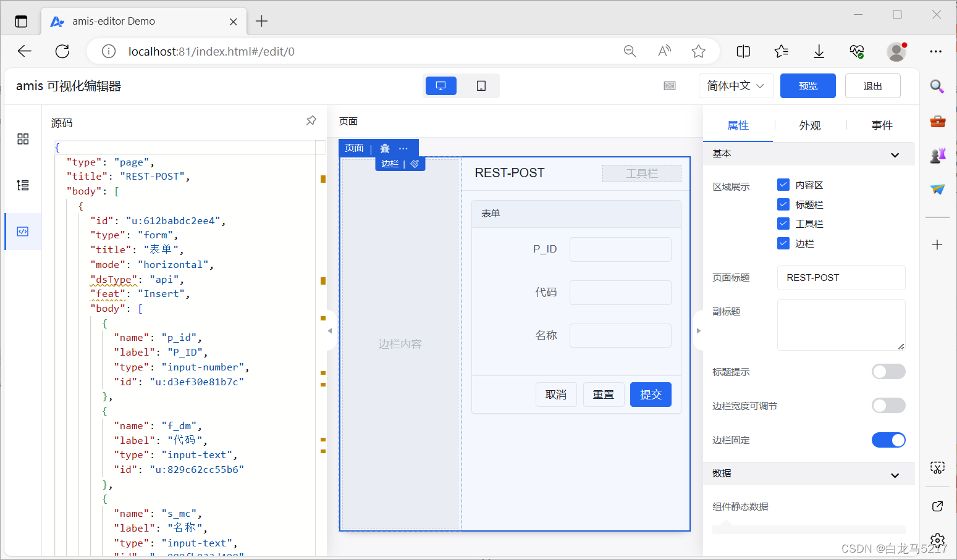Collapse the 数据 section
Screen dimensions: 957x560
coord(809,474)
